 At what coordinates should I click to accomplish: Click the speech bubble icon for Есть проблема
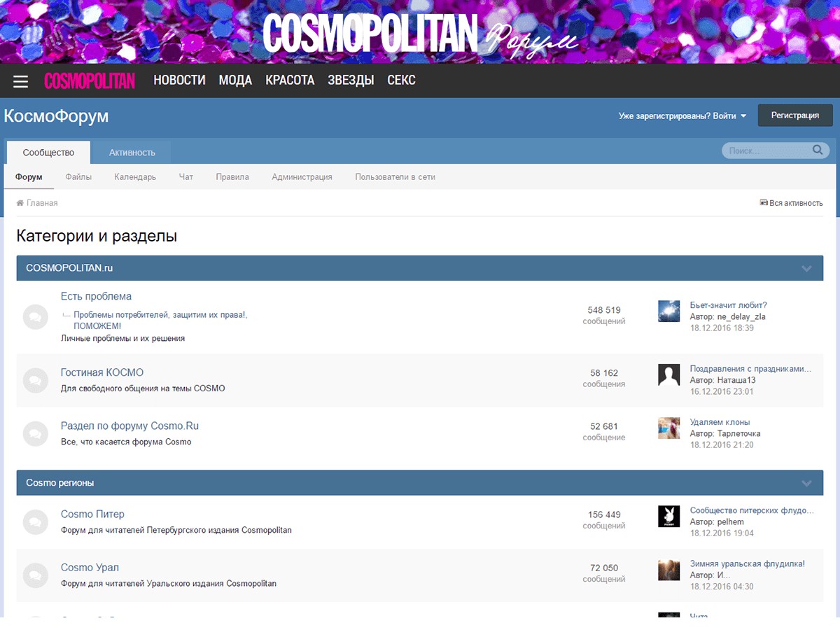(x=35, y=317)
